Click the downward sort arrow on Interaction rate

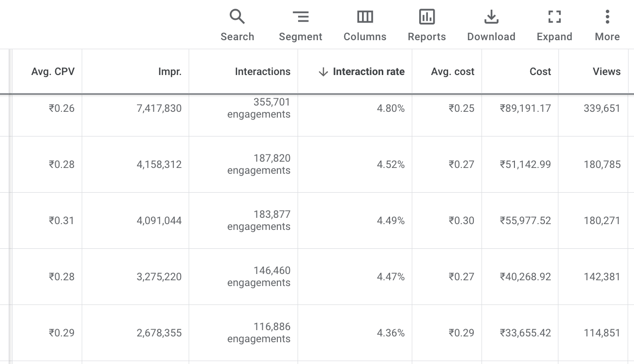coord(323,72)
